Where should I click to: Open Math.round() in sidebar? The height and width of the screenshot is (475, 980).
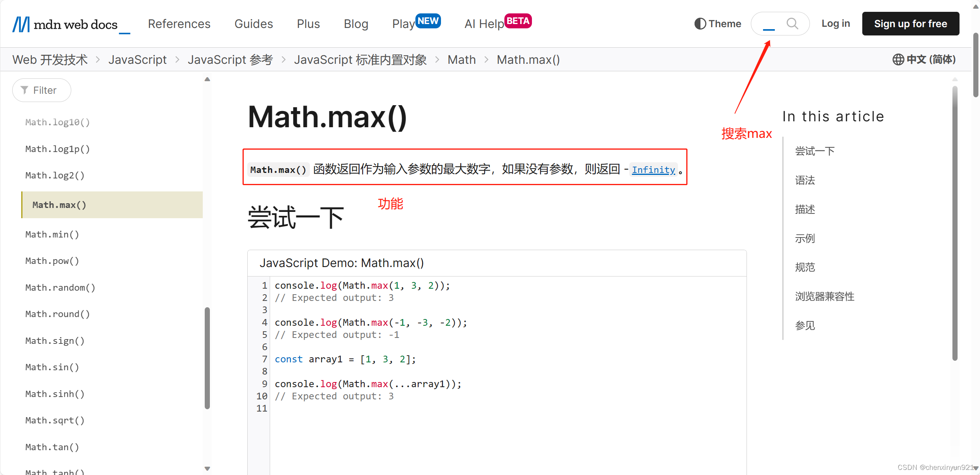coord(58,314)
